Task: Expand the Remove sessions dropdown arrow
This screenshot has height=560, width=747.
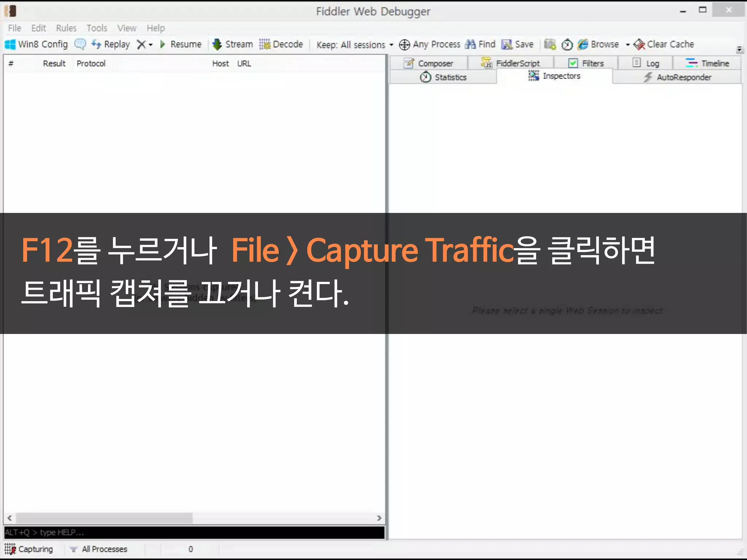Action: coord(151,45)
